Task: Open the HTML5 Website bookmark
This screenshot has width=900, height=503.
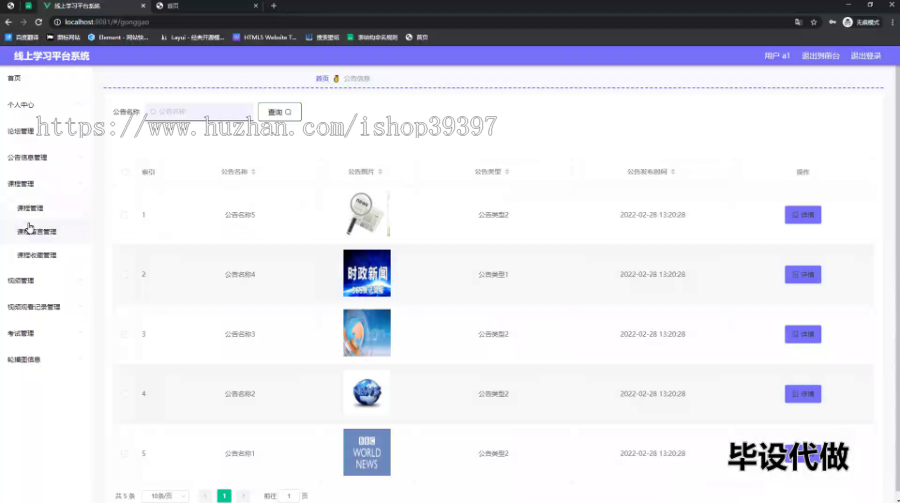Action: point(265,37)
